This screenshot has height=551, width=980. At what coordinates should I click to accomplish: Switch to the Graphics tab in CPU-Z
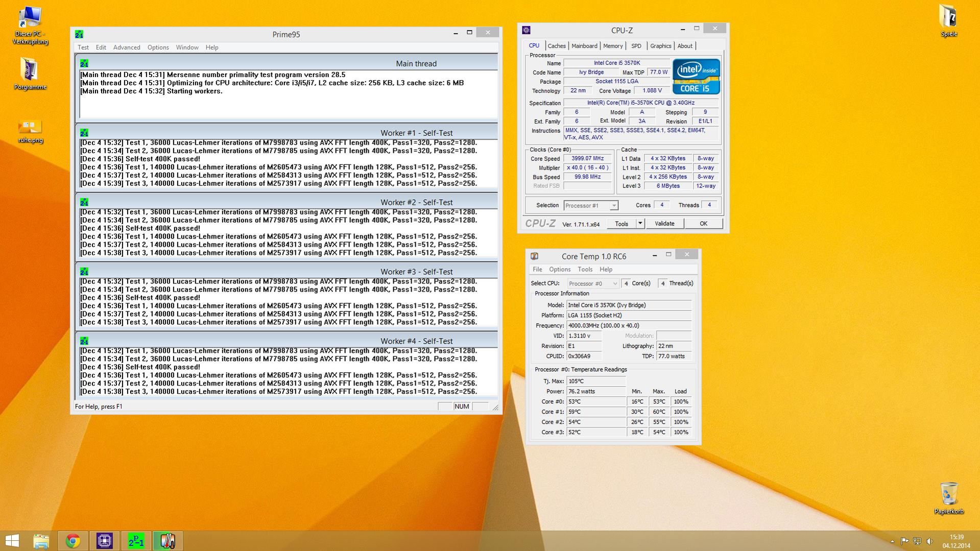coord(661,46)
